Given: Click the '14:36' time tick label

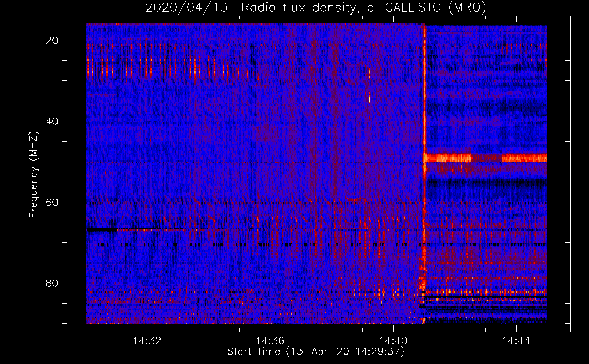Looking at the screenshot, I should click(x=270, y=341).
